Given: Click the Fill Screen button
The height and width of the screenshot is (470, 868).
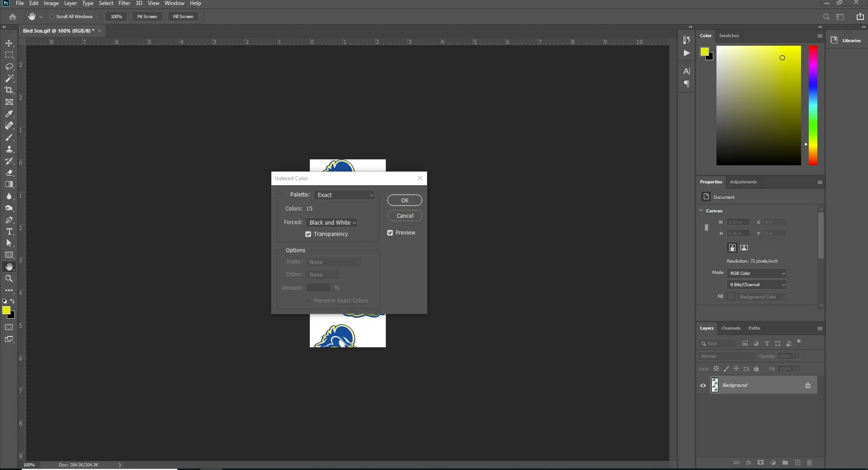Looking at the screenshot, I should pos(183,17).
